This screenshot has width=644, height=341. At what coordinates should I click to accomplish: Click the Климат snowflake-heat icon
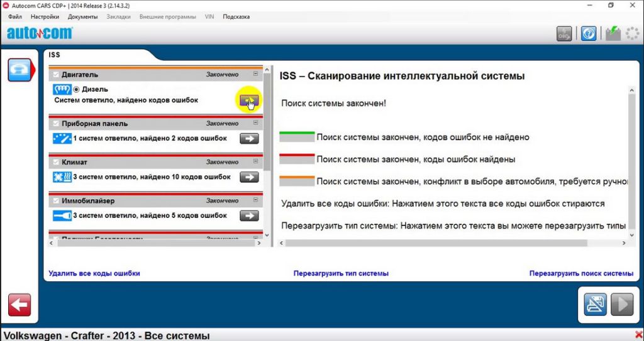point(62,177)
